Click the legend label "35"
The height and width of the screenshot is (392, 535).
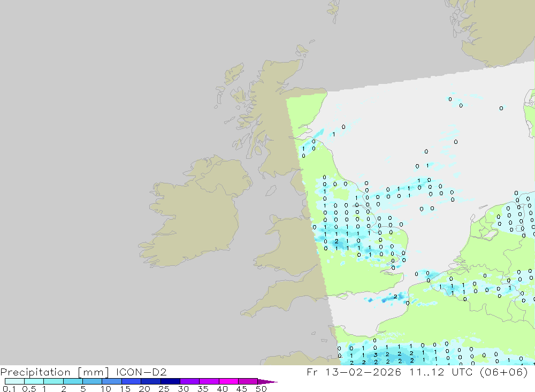[x=203, y=389]
